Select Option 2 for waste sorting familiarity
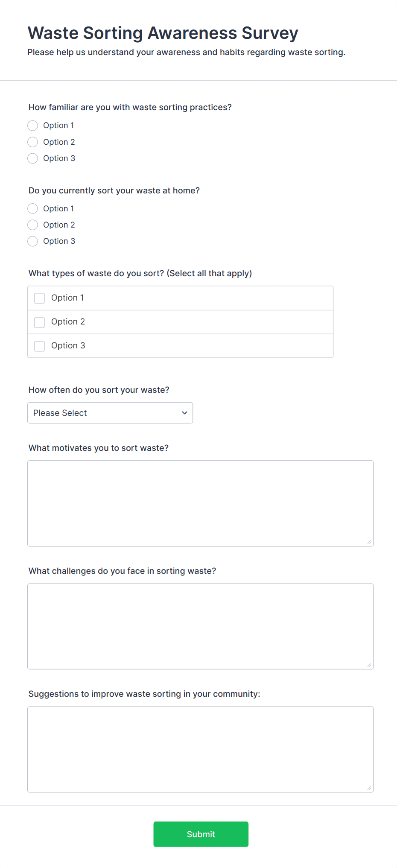This screenshot has height=868, width=397. (x=33, y=142)
